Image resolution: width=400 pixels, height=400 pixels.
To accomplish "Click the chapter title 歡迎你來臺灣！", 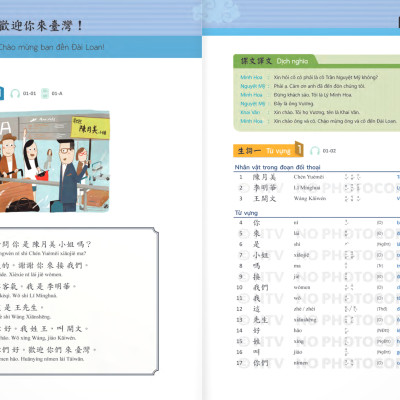I will (x=41, y=26).
